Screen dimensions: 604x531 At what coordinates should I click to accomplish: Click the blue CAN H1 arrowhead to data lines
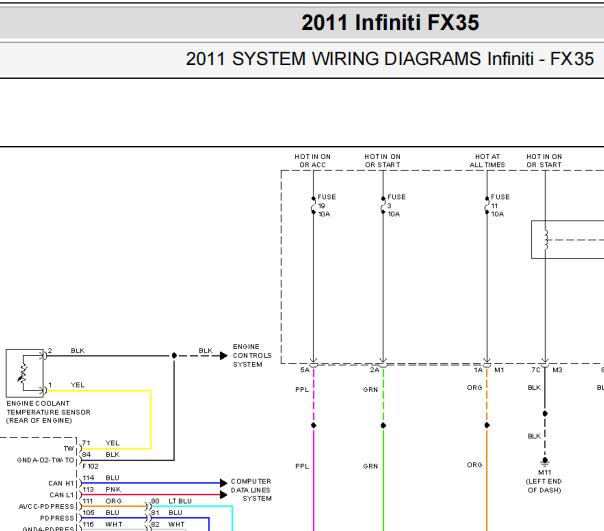(x=223, y=483)
